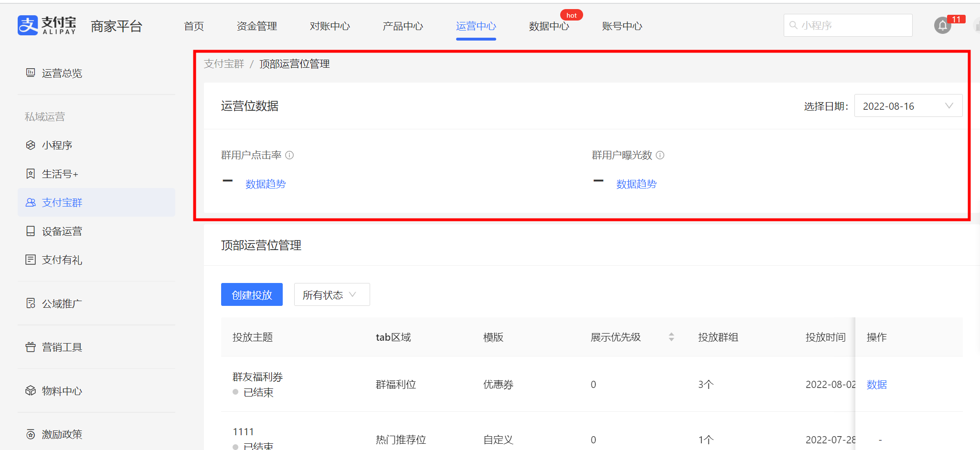The width and height of the screenshot is (980, 450).
Task: Click 数据 link in 群友福利券 row
Action: coord(877,385)
